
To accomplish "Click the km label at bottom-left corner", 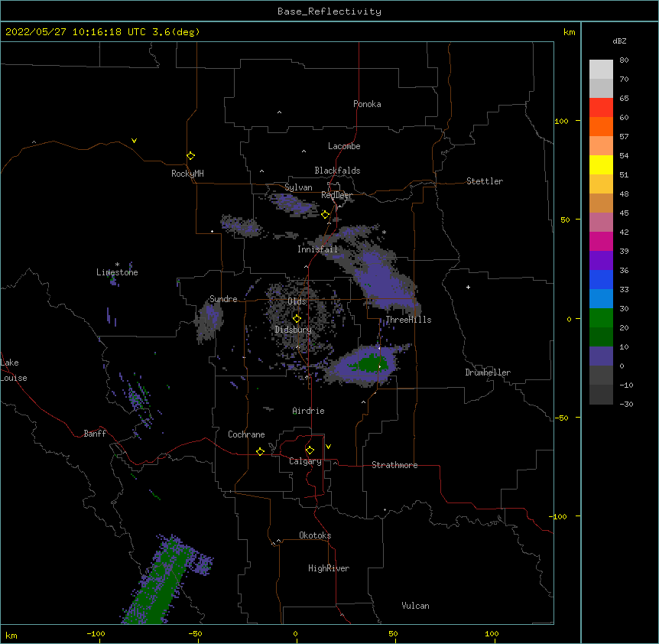I will [11, 636].
